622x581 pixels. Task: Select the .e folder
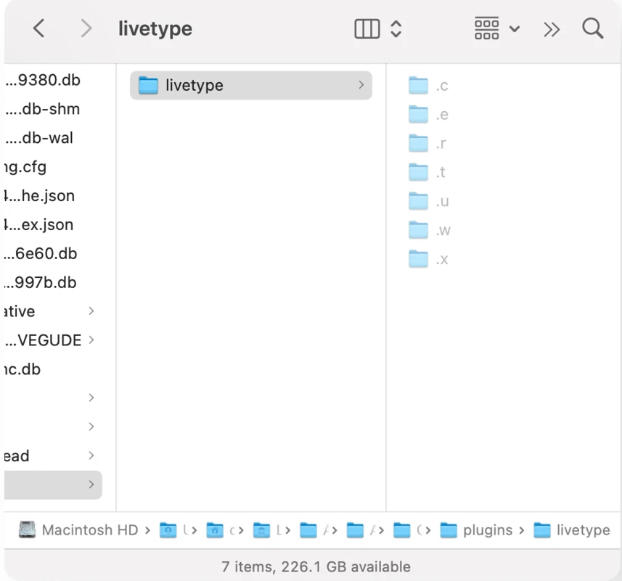pos(428,115)
